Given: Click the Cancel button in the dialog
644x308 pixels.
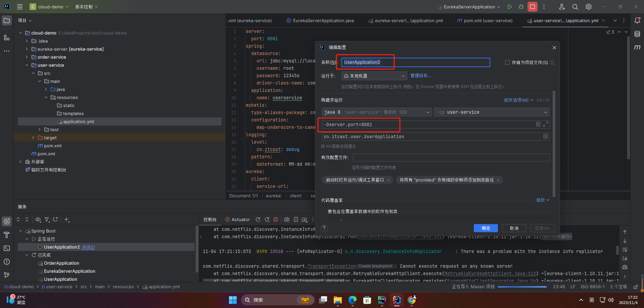Looking at the screenshot, I should [x=514, y=228].
